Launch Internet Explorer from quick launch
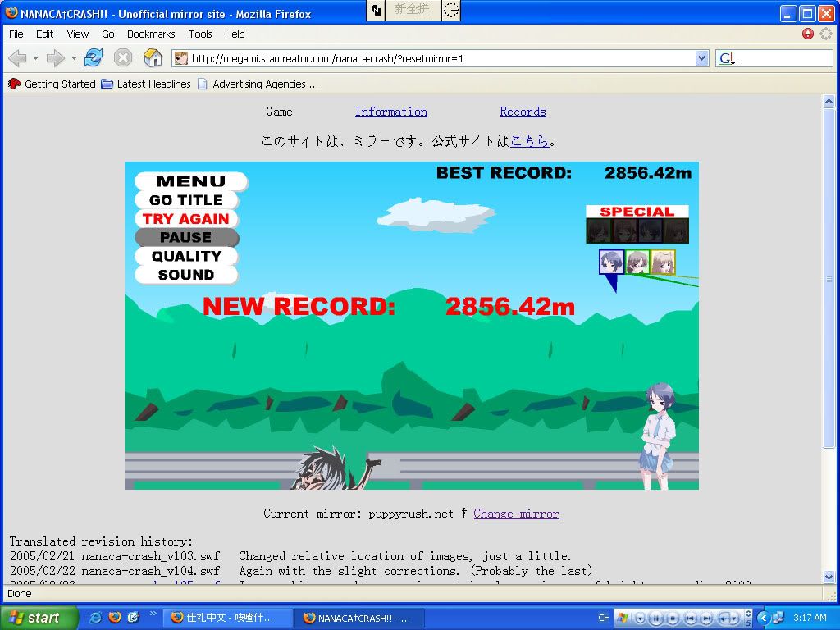 point(96,618)
